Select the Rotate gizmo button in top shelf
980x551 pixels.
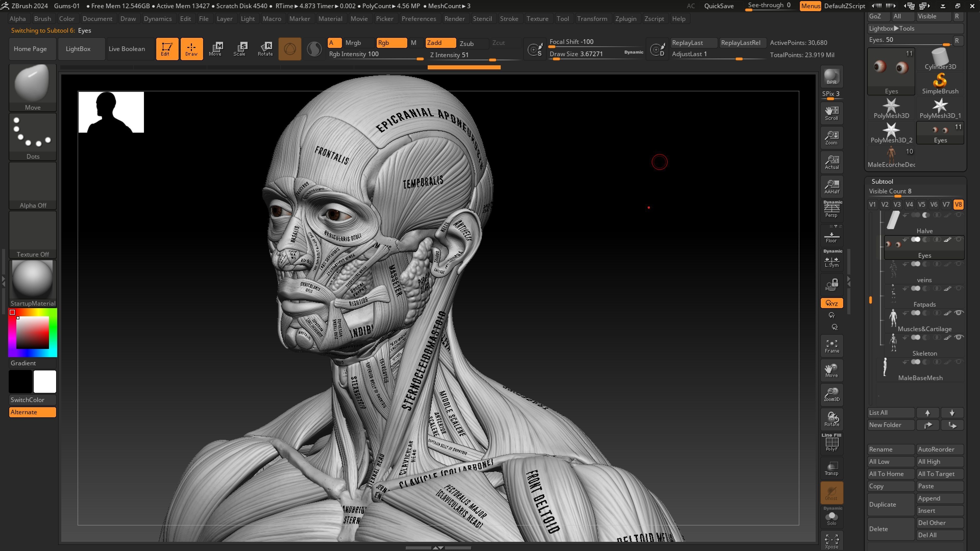pos(265,49)
